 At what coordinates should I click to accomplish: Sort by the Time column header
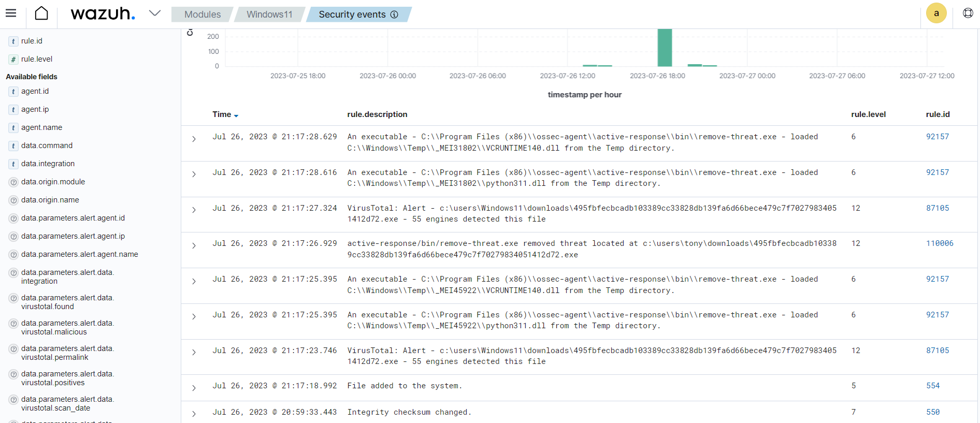coord(225,114)
